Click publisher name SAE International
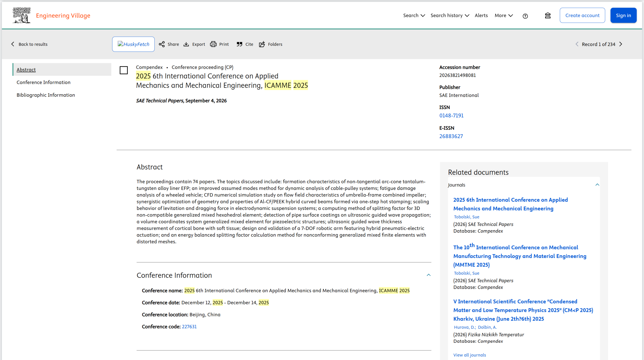Image resolution: width=644 pixels, height=360 pixels. pyautogui.click(x=459, y=95)
